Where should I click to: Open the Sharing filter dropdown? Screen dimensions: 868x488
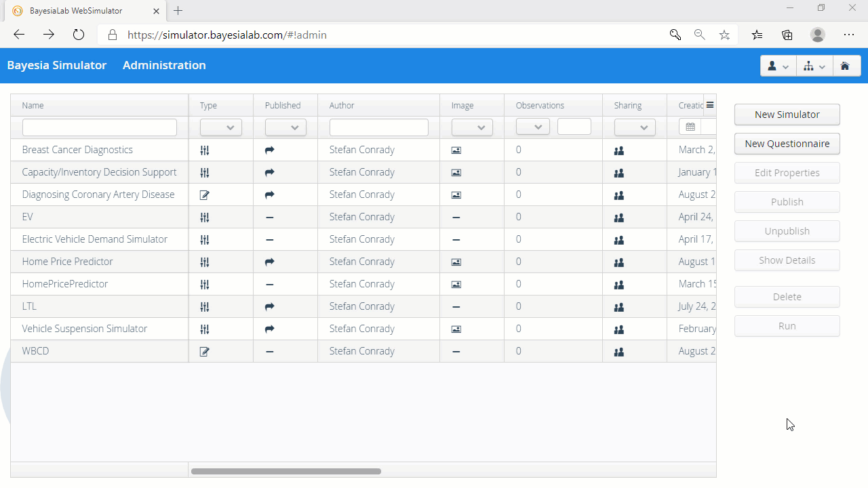point(635,127)
